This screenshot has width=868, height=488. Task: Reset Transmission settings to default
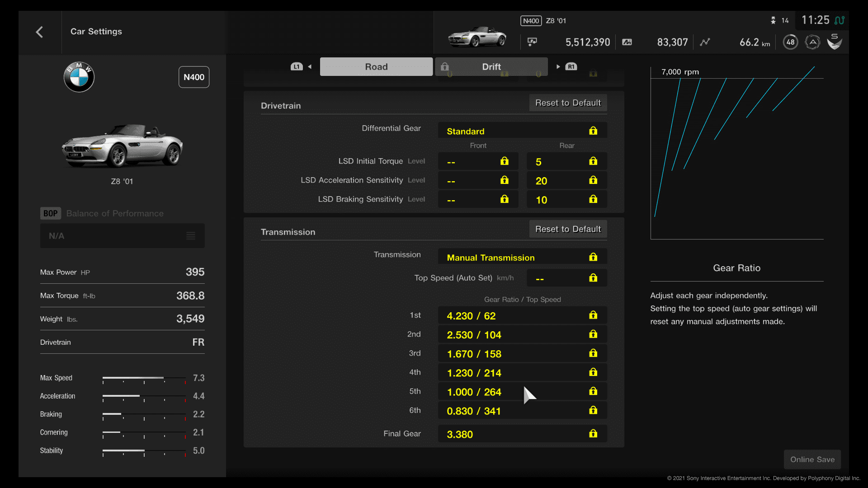tap(568, 229)
